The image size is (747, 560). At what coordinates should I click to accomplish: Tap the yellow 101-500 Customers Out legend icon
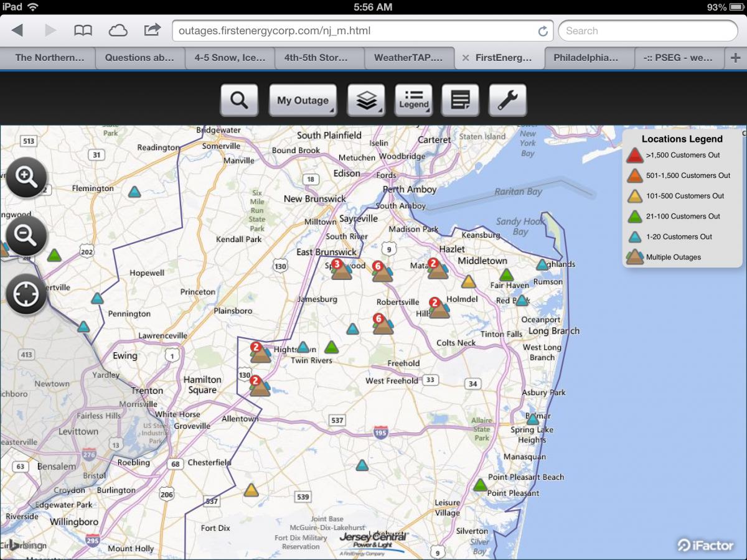[634, 196]
